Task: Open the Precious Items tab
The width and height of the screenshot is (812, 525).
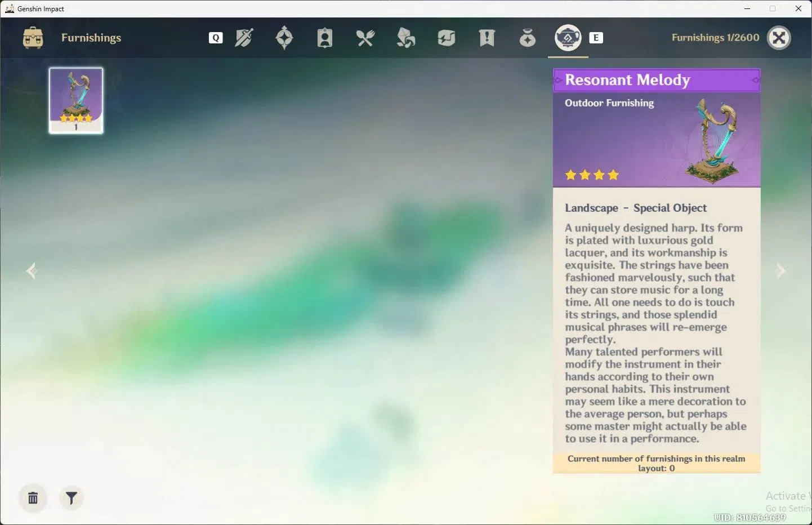Action: [x=528, y=38]
